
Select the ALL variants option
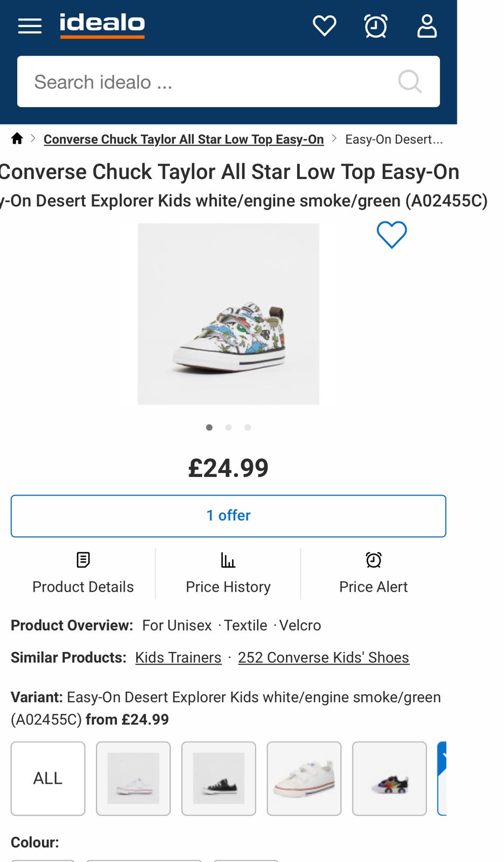click(x=48, y=778)
